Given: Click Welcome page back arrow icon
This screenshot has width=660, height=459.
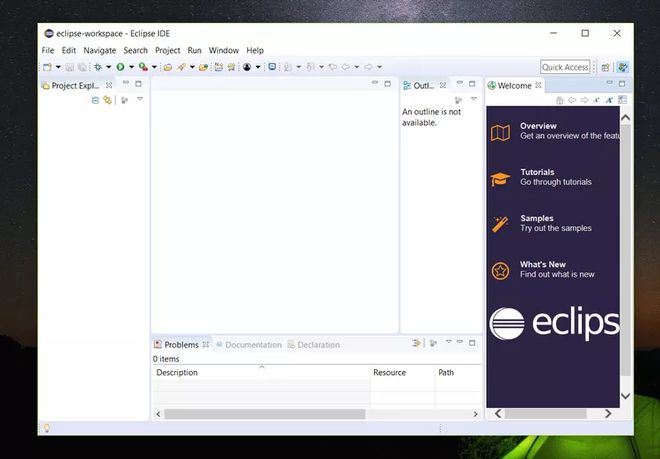Looking at the screenshot, I should tap(572, 100).
